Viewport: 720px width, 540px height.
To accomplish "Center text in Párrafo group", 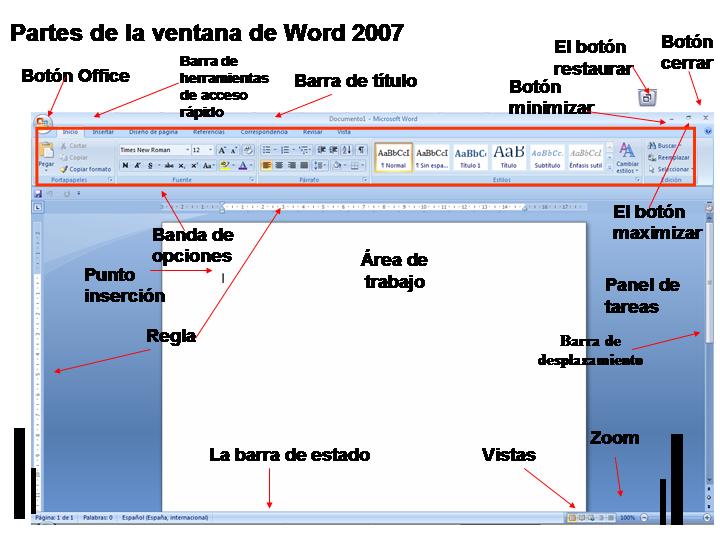I will pos(279,165).
